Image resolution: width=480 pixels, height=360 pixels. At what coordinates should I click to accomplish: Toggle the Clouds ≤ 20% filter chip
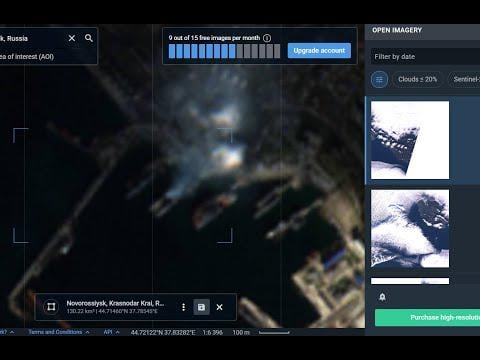coord(417,79)
